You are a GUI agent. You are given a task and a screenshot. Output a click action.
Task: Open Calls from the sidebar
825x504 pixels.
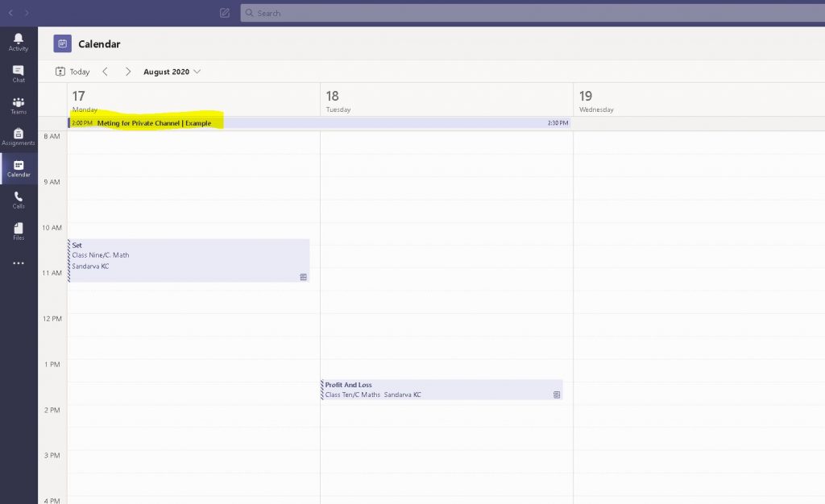tap(19, 200)
